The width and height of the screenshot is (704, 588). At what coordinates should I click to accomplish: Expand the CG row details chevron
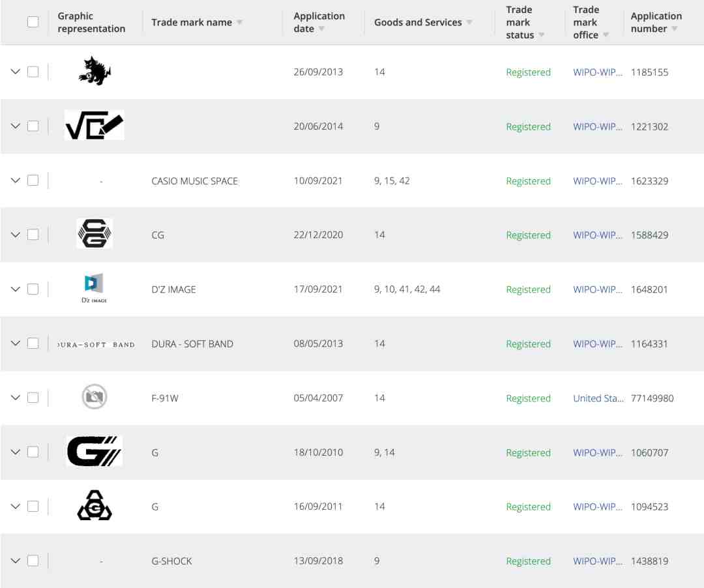[x=15, y=235]
